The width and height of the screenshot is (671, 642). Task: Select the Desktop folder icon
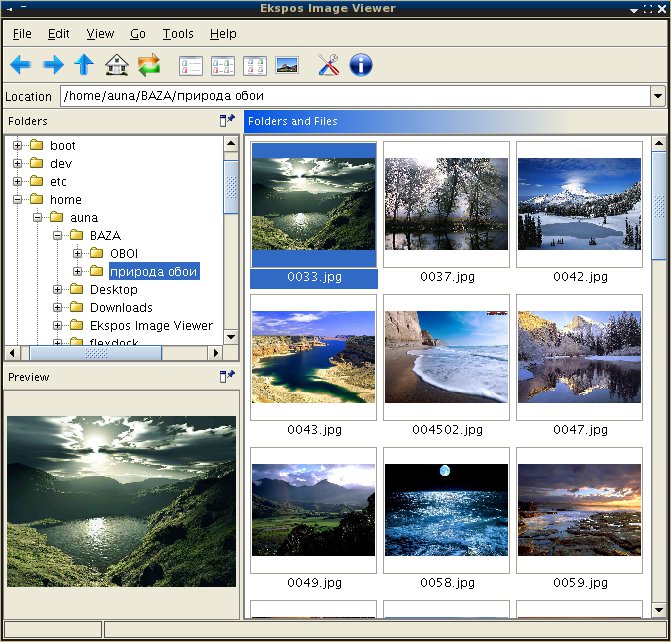(x=77, y=289)
